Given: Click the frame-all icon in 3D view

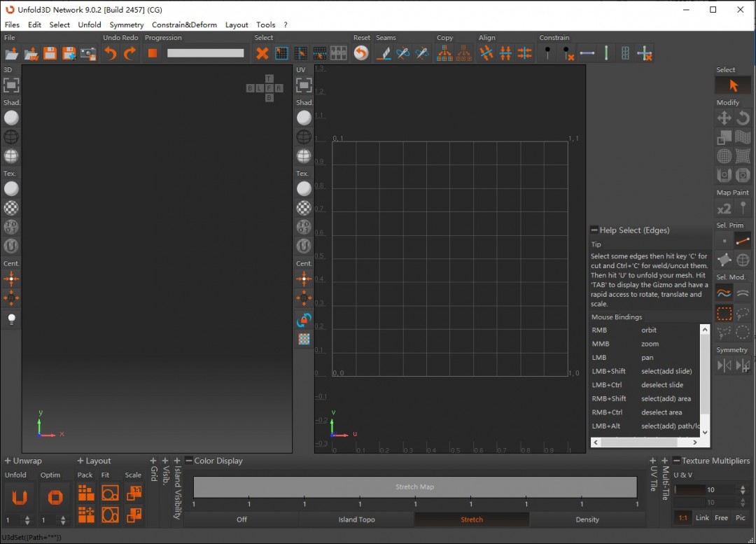Looking at the screenshot, I should [11, 85].
